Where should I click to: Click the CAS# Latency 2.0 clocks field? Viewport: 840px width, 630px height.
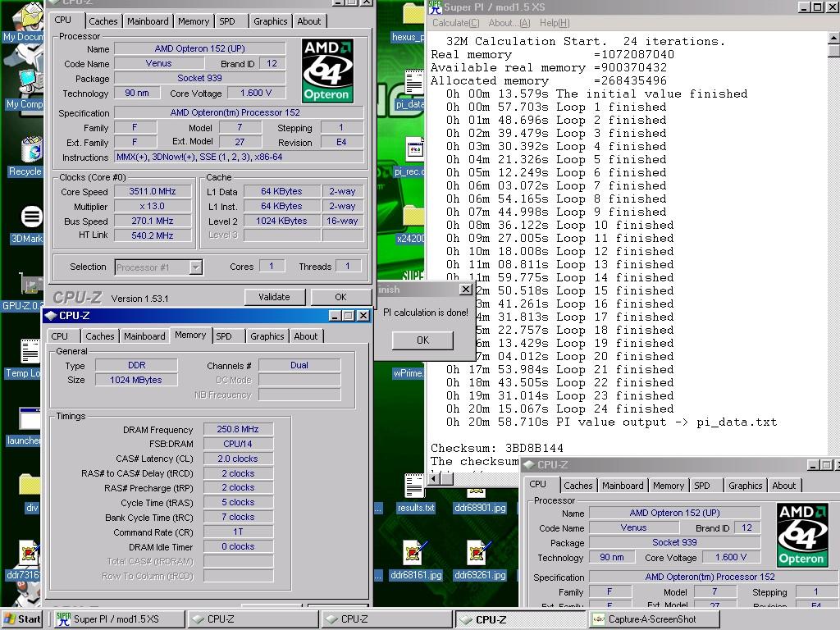pyautogui.click(x=238, y=459)
